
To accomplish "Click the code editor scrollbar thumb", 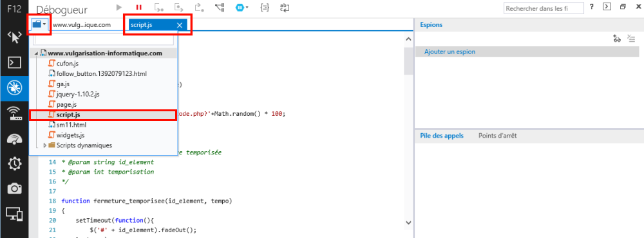I will click(x=408, y=61).
